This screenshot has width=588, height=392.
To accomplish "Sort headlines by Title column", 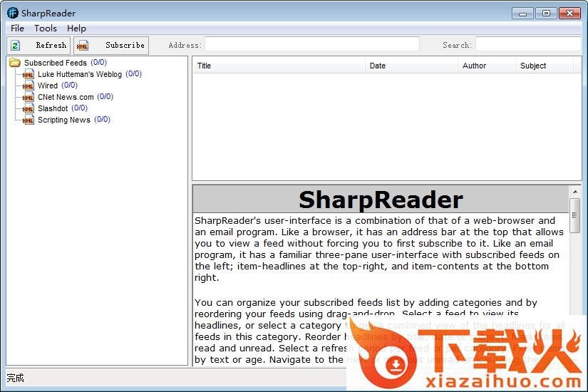I will (x=279, y=66).
